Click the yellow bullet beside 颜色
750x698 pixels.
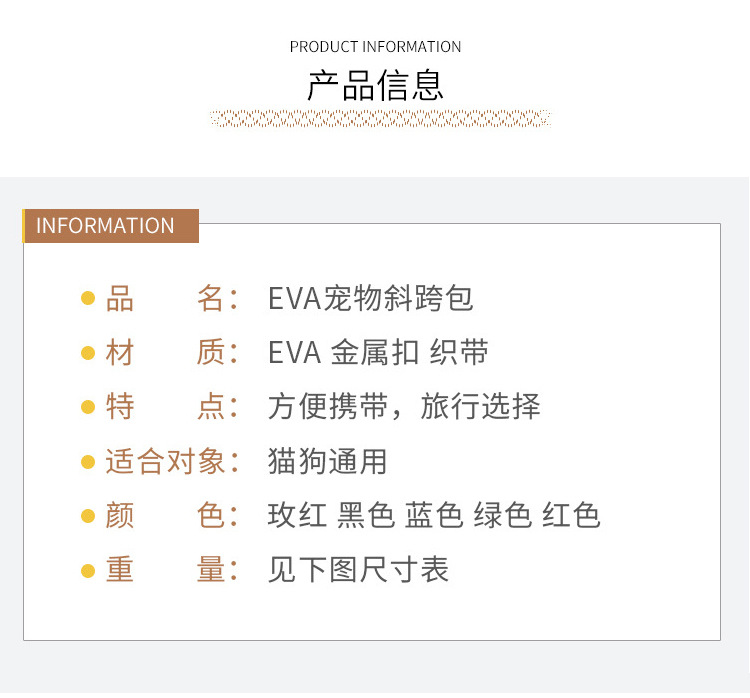pyautogui.click(x=88, y=516)
